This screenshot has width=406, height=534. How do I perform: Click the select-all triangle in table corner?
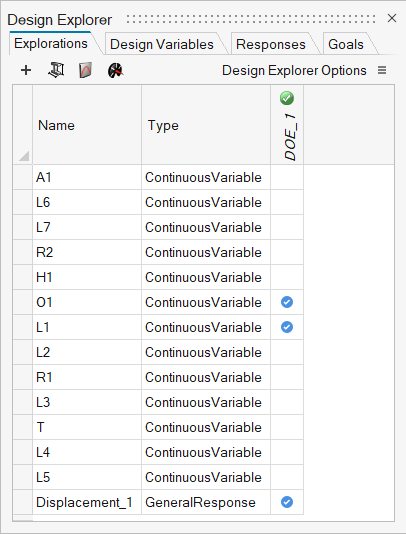pyautogui.click(x=24, y=156)
